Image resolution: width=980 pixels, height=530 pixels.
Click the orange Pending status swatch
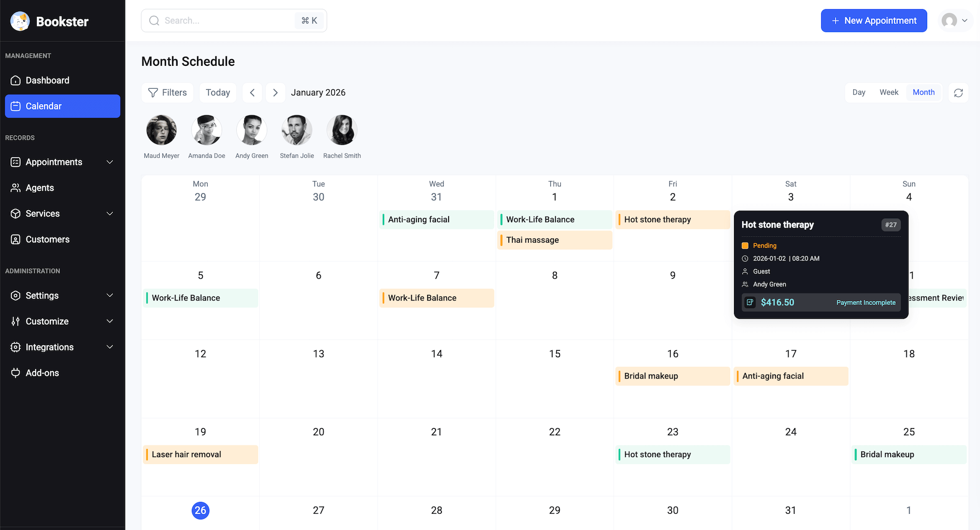click(x=745, y=246)
